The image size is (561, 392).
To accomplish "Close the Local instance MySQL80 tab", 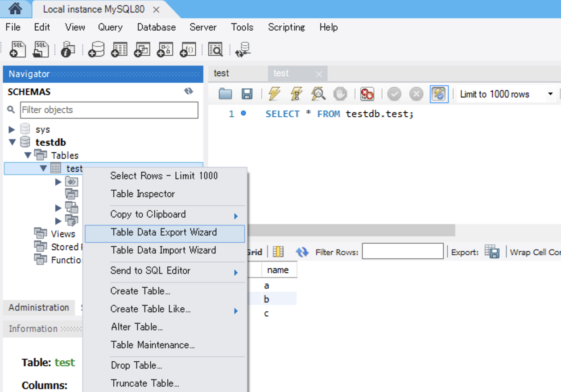I will click(156, 9).
